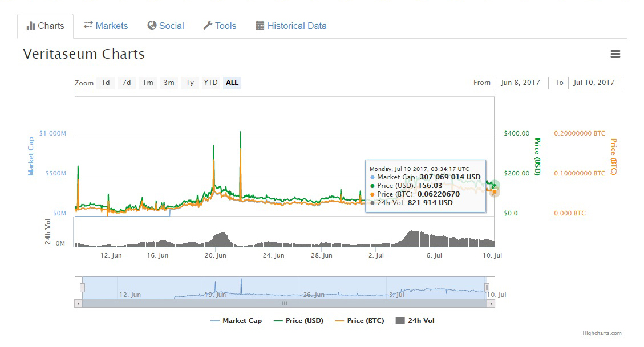Click tooltip Price (BTC) value 0.06220670
Image resolution: width=644 pixels, height=347 pixels.
[439, 194]
